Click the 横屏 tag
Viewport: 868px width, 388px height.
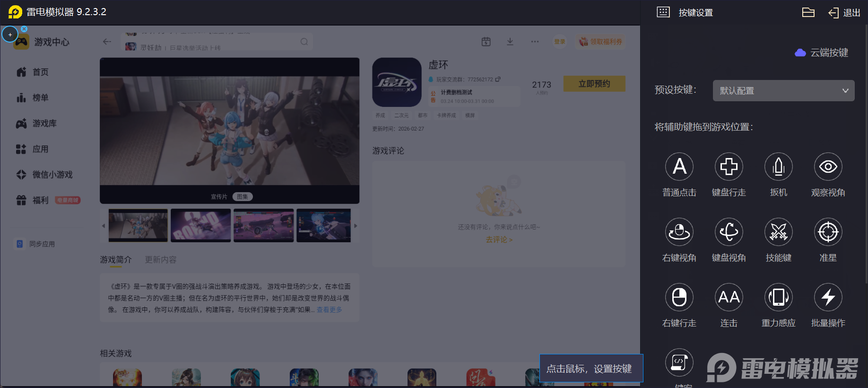[470, 115]
